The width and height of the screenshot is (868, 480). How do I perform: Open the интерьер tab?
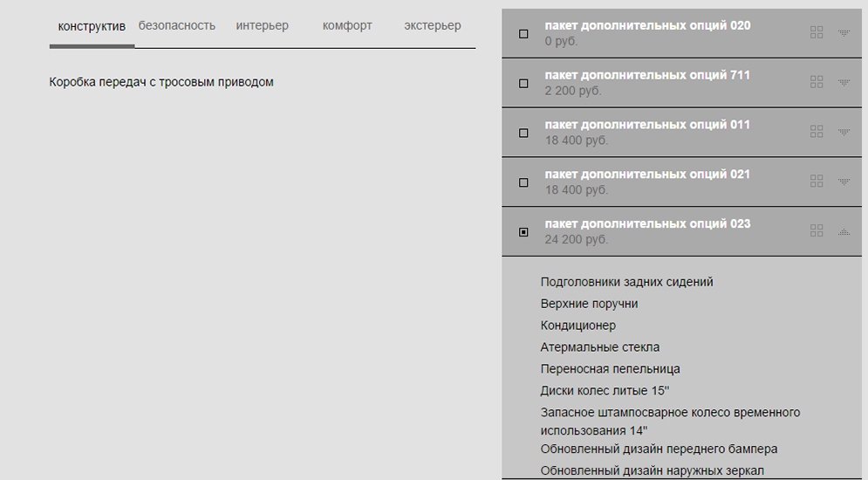tap(262, 25)
